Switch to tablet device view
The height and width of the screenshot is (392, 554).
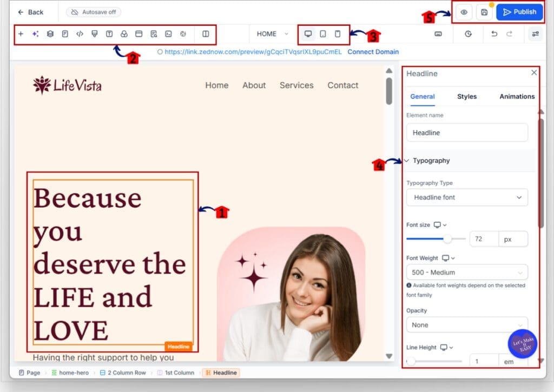323,34
